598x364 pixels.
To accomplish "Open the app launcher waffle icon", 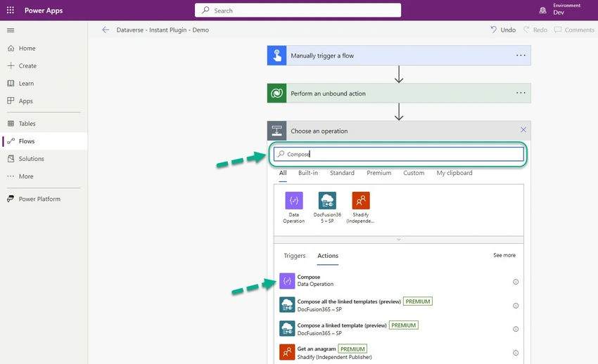I will [11, 11].
